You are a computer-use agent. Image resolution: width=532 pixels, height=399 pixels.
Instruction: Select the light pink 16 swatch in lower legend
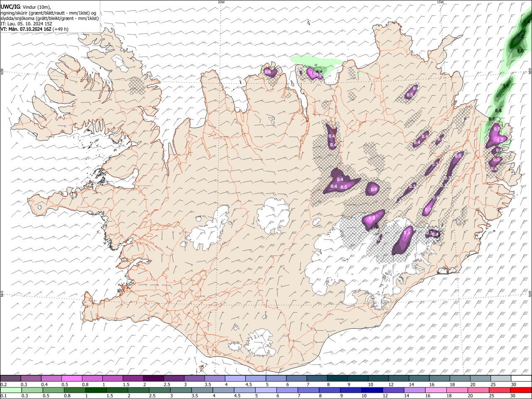[436, 390]
